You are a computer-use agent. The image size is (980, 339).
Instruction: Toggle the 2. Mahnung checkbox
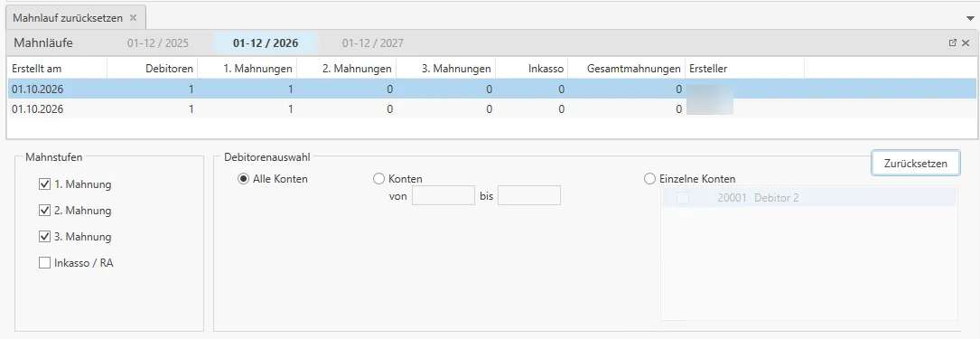[x=44, y=211]
